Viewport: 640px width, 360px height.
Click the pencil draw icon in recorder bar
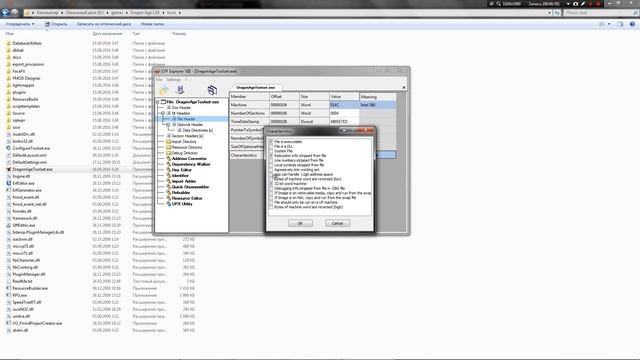583,4
